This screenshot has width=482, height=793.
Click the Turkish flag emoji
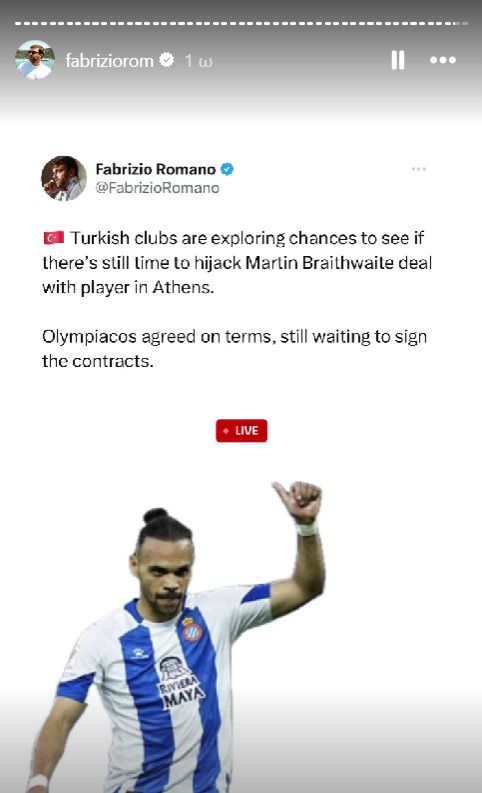[x=54, y=237]
